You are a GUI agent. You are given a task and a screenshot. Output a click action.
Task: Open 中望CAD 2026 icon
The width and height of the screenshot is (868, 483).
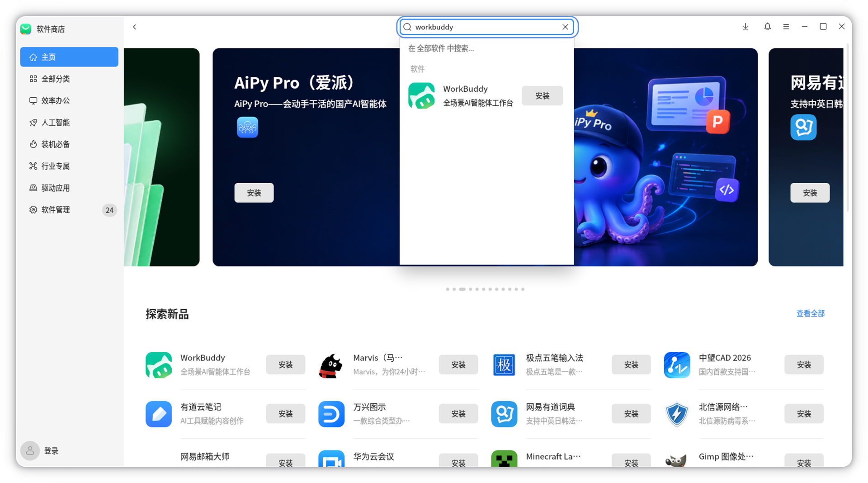pyautogui.click(x=677, y=365)
